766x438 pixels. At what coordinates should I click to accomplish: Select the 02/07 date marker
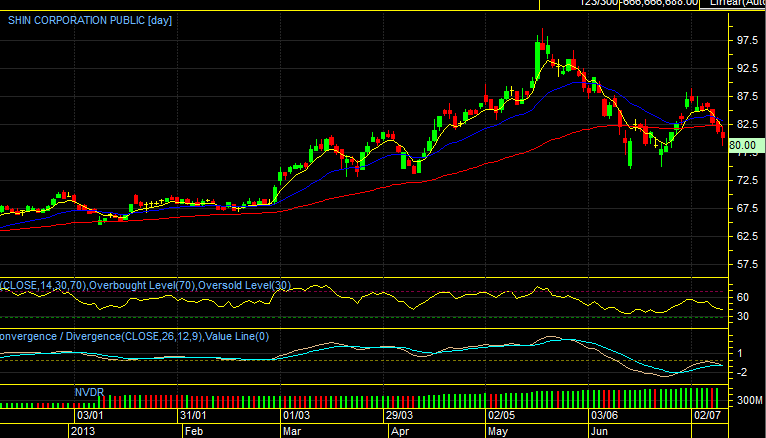[x=708, y=416]
